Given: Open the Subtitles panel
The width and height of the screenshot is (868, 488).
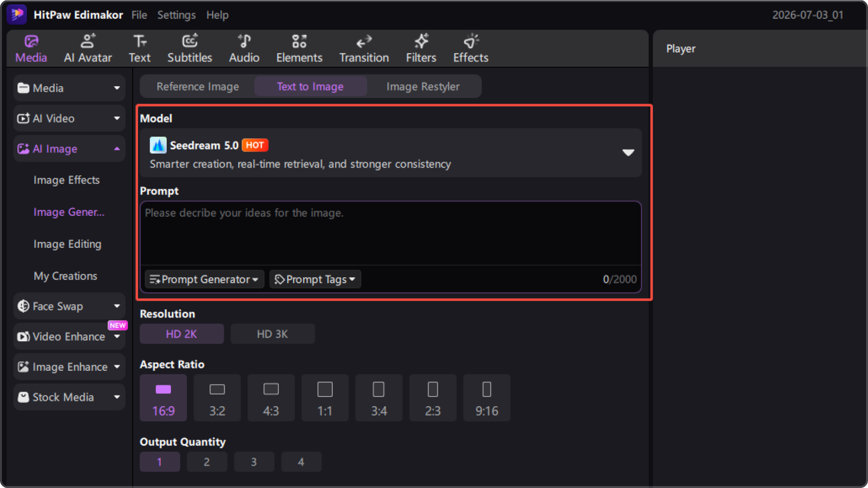Looking at the screenshot, I should tap(189, 49).
